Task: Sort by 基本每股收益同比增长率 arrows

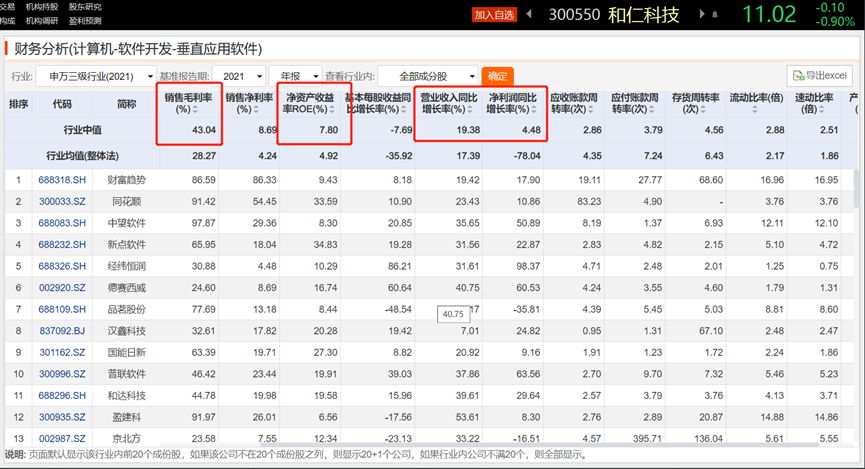Action: point(403,110)
